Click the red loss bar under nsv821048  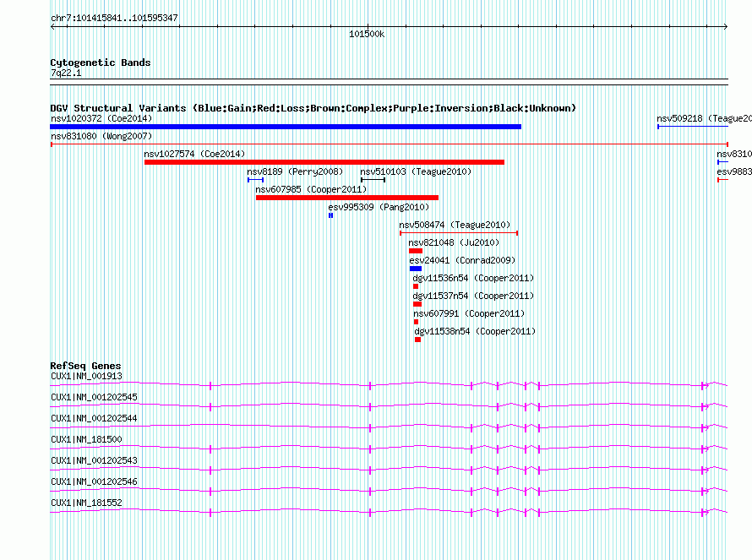(416, 251)
